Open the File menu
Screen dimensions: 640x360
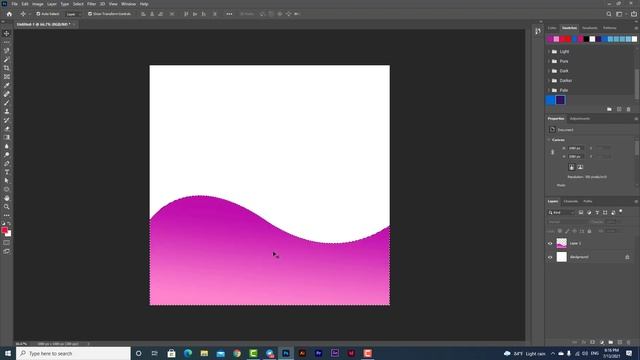(14, 4)
